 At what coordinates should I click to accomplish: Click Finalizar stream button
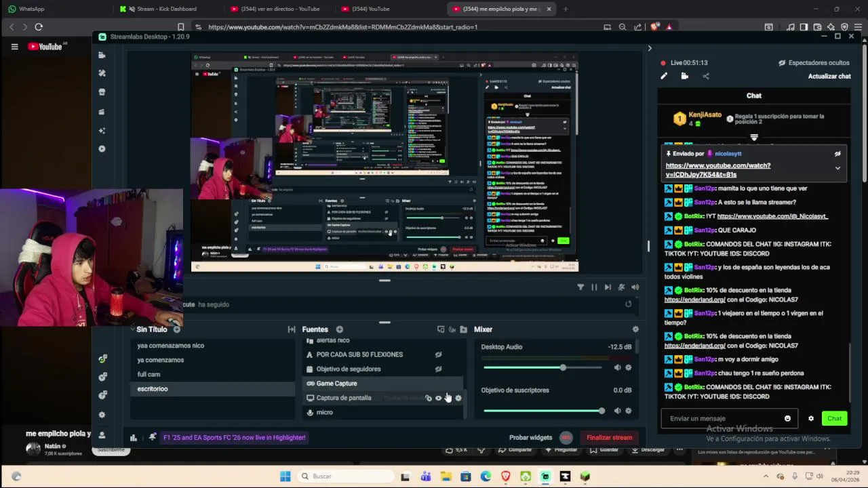pos(609,437)
